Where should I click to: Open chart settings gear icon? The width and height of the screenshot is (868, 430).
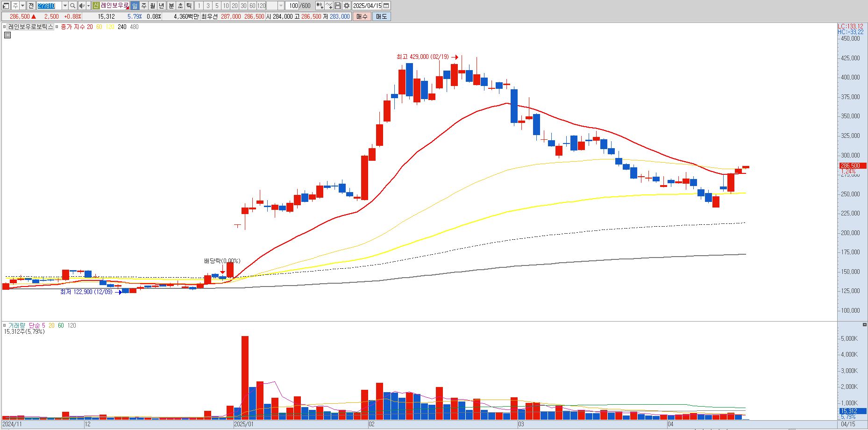[347, 6]
